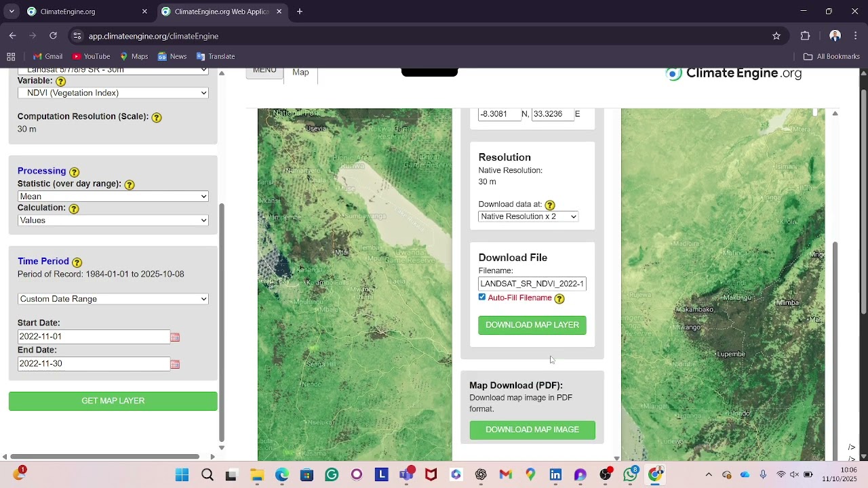
Task: Open the Start Date calendar picker
Action: click(175, 337)
